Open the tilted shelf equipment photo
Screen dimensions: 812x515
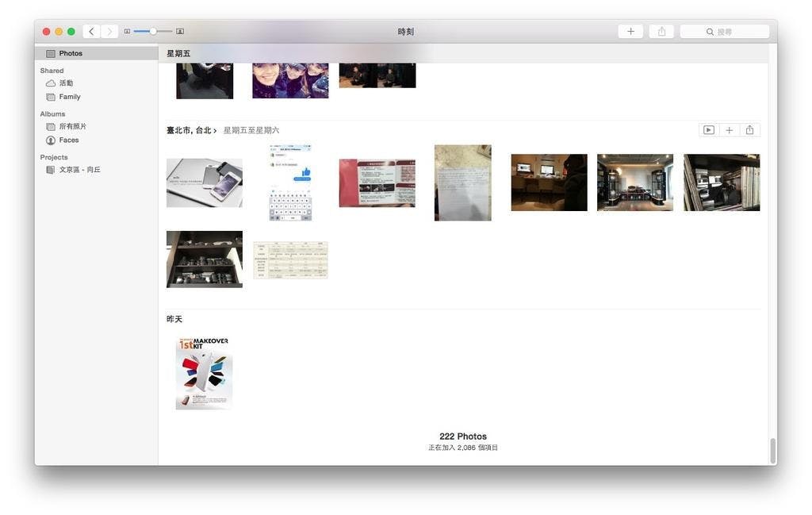722,183
